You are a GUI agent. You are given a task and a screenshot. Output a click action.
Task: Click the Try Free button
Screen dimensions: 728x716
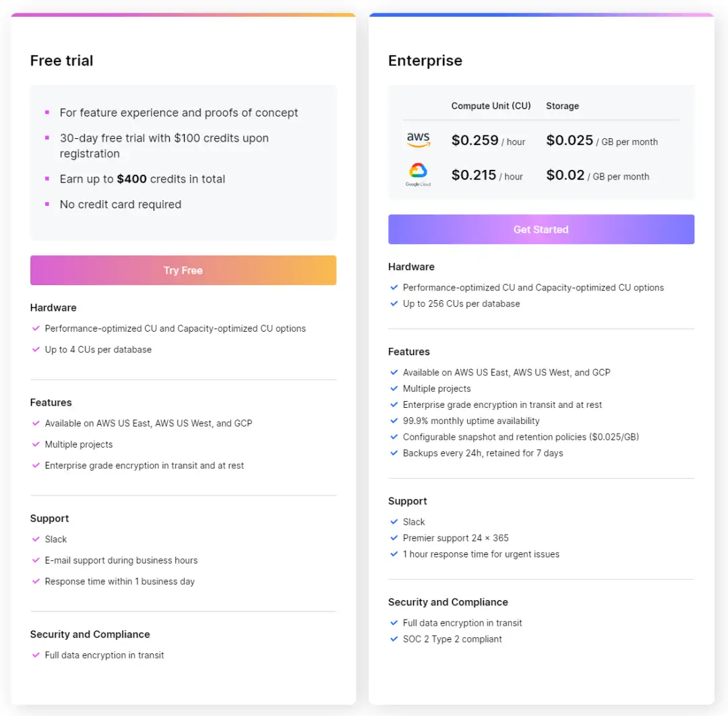pyautogui.click(x=183, y=270)
